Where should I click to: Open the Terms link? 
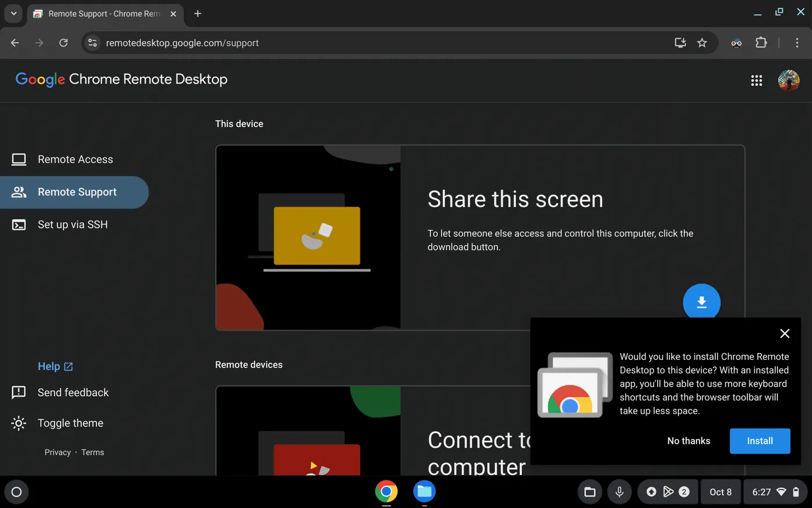tap(93, 452)
